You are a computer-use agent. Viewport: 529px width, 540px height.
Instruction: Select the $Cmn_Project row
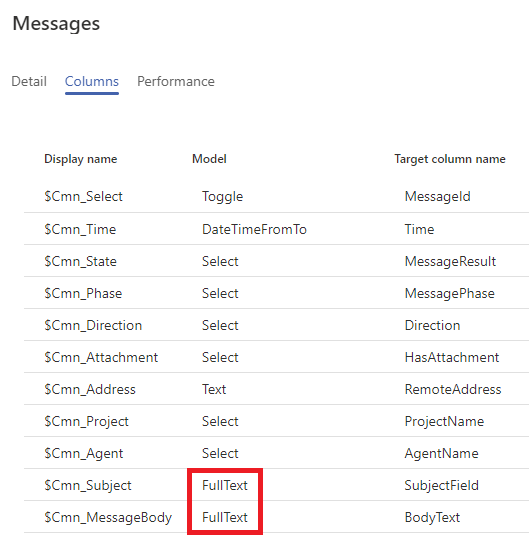[x=277, y=421]
